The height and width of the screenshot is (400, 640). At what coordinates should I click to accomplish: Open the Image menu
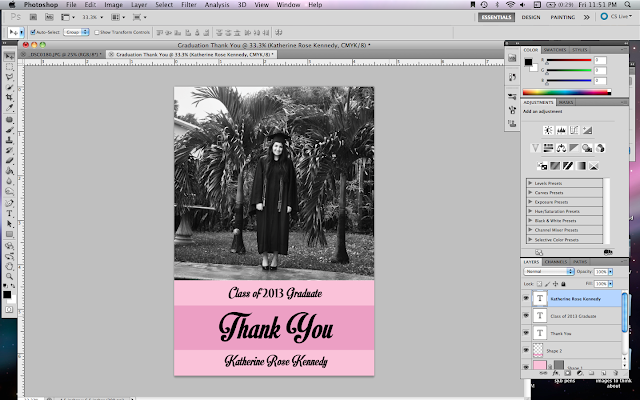pos(113,4)
